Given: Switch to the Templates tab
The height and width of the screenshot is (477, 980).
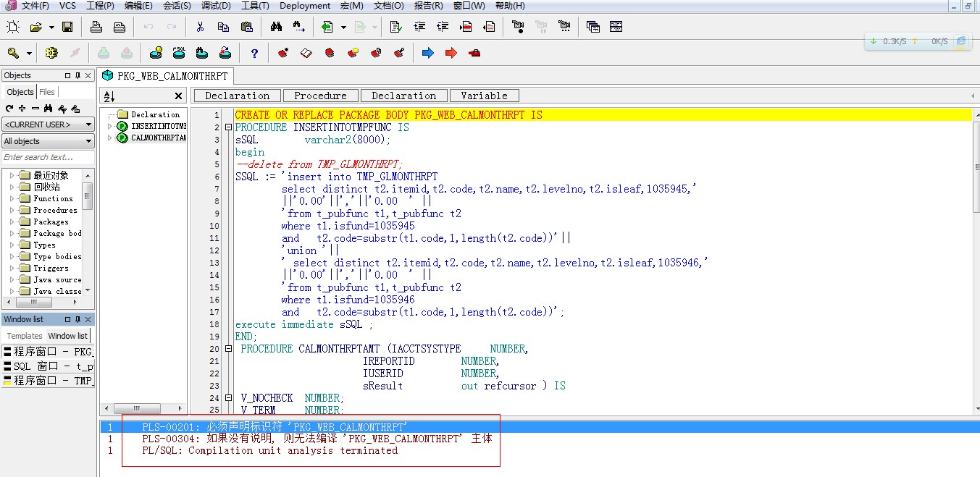Looking at the screenshot, I should point(25,336).
